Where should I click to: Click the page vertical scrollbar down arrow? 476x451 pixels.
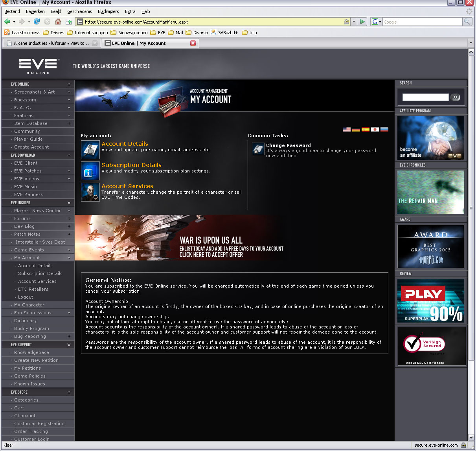pyautogui.click(x=471, y=437)
